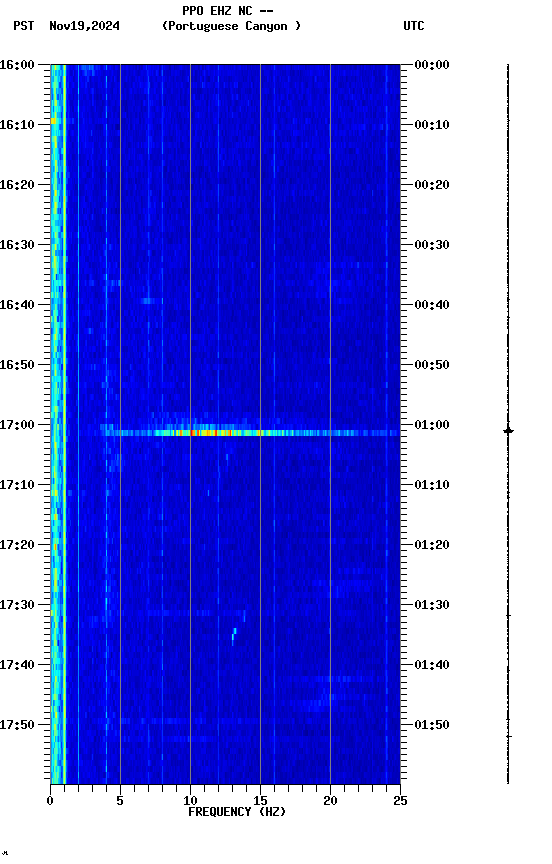Click the '00:20' UTC time label
The height and width of the screenshot is (864, 552).
point(432,185)
